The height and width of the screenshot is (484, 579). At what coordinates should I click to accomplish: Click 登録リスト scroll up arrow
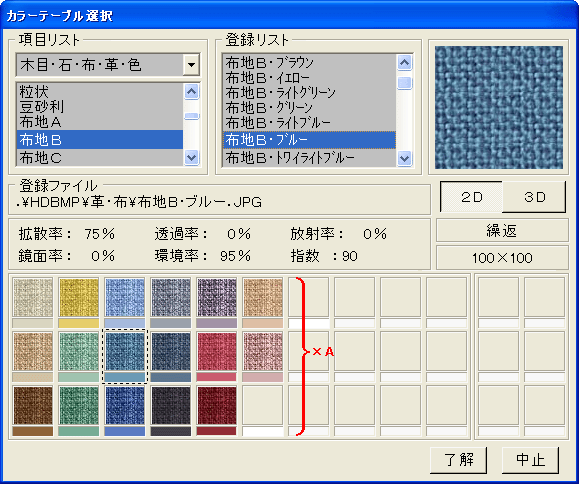pyautogui.click(x=404, y=62)
